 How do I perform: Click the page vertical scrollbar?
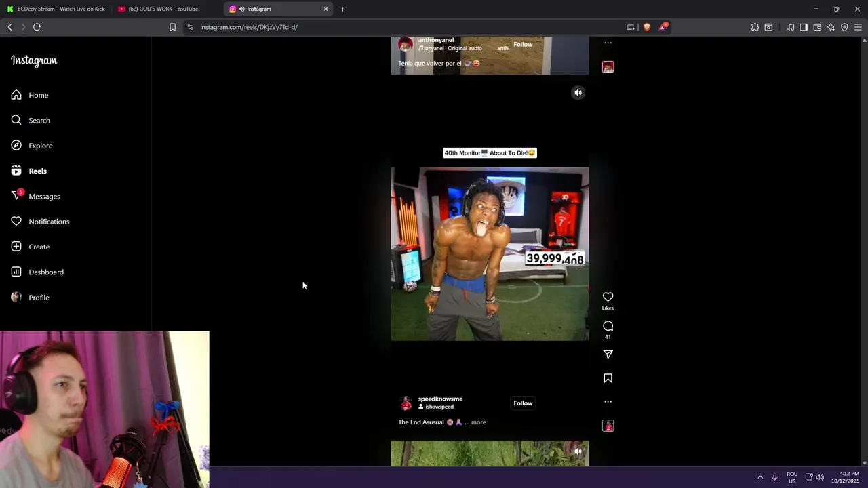pos(864,251)
